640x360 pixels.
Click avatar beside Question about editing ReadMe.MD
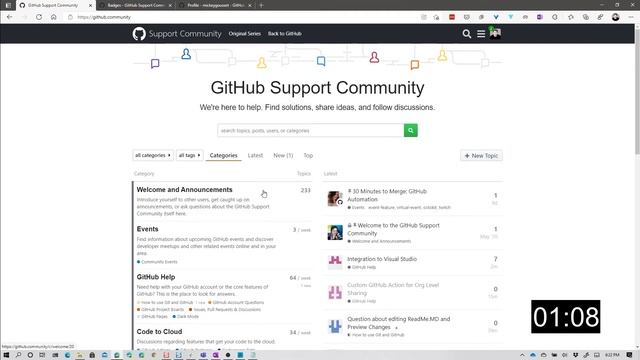click(x=335, y=326)
